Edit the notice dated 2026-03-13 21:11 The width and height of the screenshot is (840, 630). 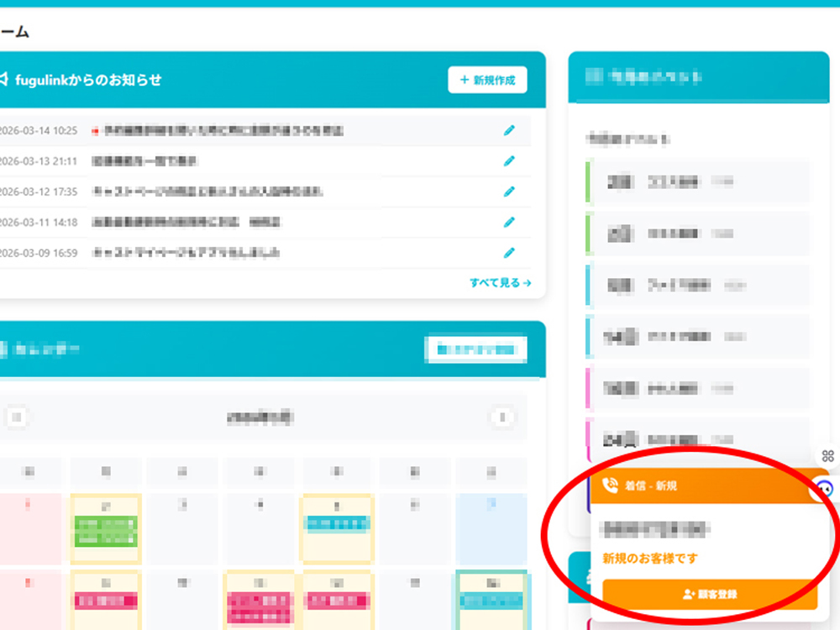point(509,160)
